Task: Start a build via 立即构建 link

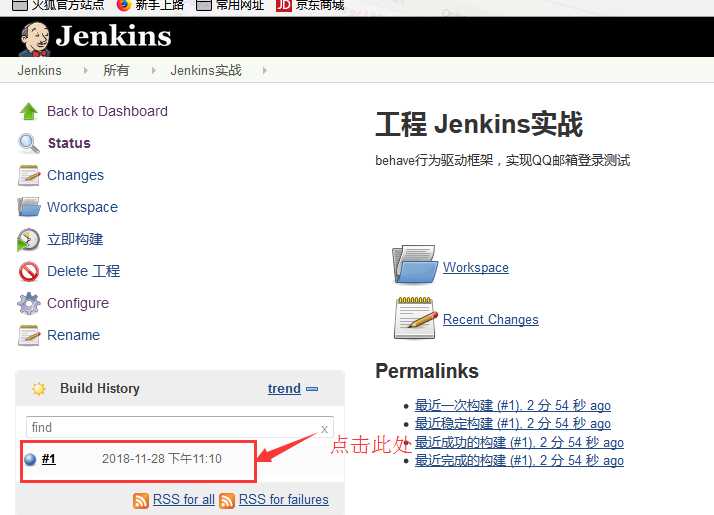Action: [x=76, y=240]
